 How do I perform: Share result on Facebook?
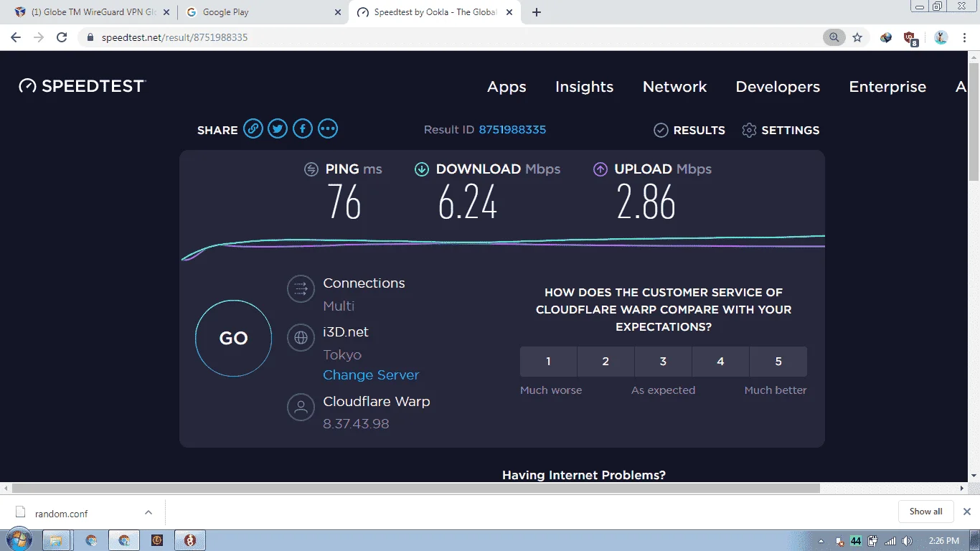(303, 129)
